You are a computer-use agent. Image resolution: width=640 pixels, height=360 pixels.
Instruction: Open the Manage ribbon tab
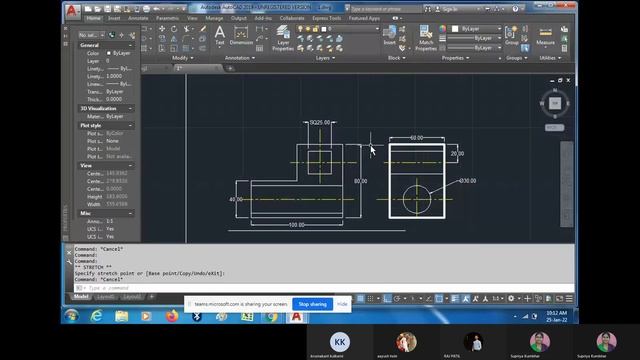click(x=214, y=18)
